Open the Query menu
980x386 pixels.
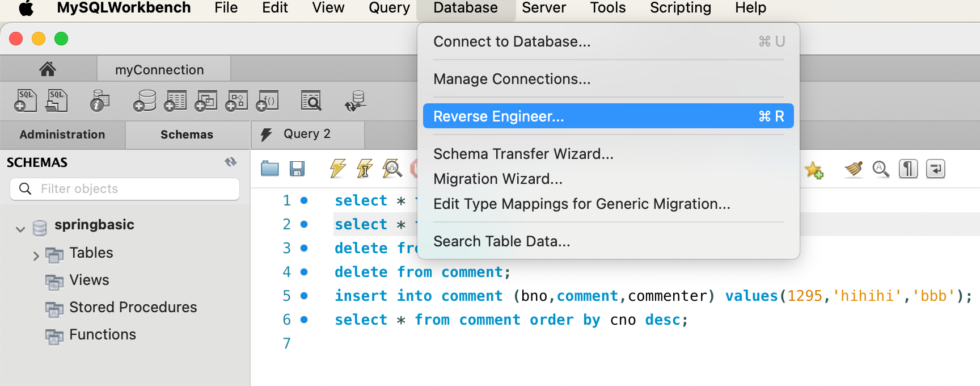coord(389,8)
